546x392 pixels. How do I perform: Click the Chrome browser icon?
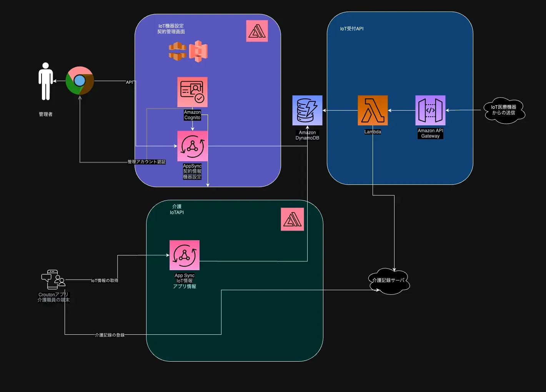pyautogui.click(x=80, y=81)
